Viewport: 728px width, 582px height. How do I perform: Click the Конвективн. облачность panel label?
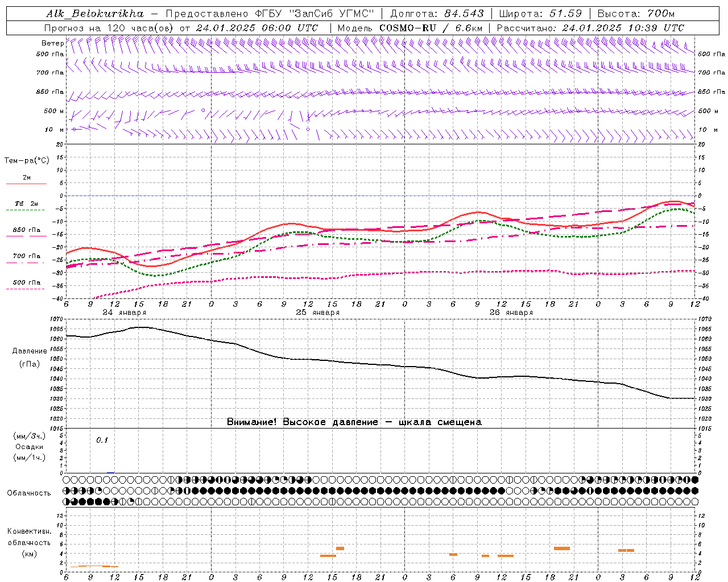(29, 542)
